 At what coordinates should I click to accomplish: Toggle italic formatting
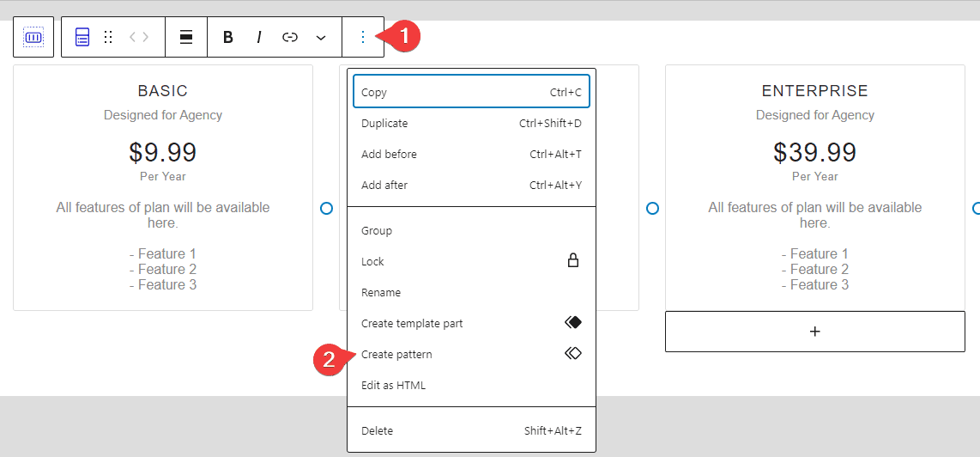259,37
